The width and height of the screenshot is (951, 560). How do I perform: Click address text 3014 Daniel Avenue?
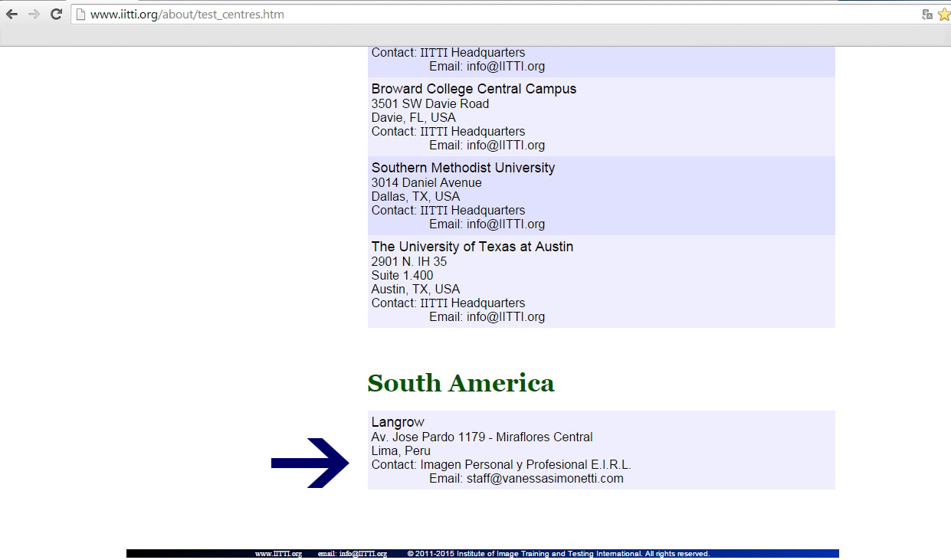point(427,183)
